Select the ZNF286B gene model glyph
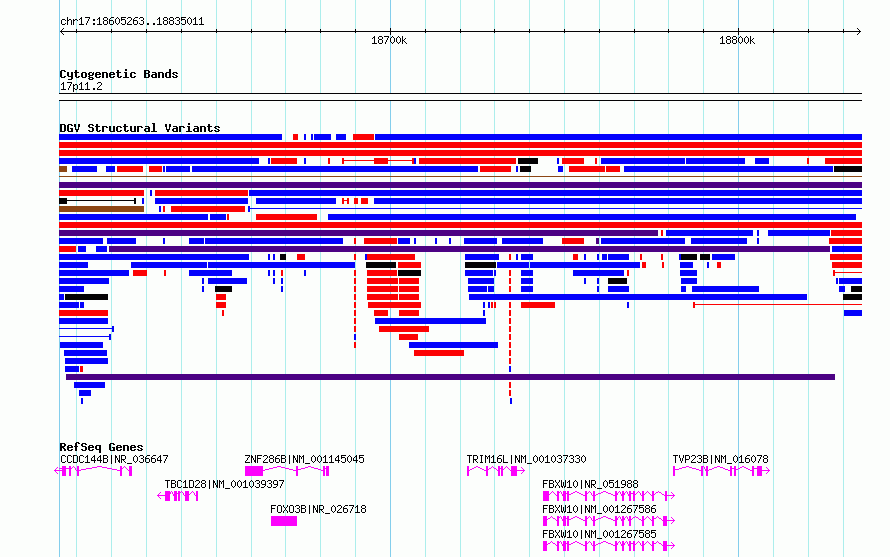890x557 pixels. coord(287,471)
